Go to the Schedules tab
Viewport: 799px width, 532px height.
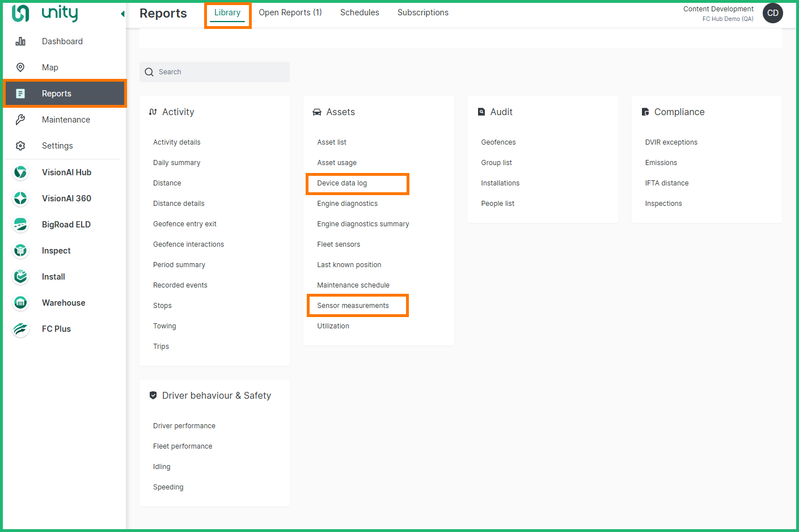coord(360,12)
